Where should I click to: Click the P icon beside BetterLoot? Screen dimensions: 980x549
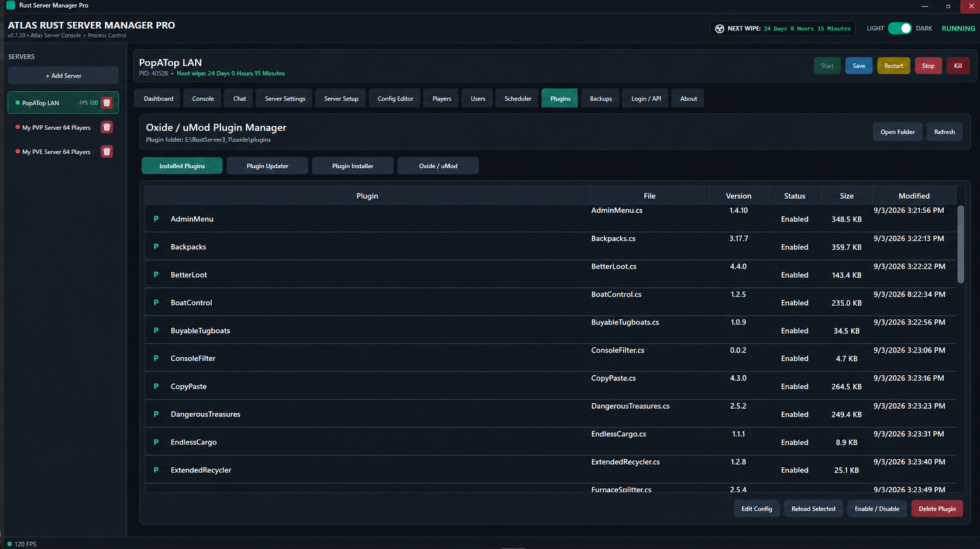pos(156,275)
